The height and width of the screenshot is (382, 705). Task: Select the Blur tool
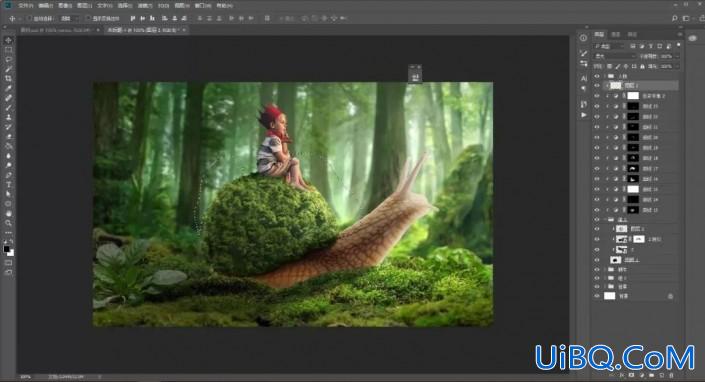pos(9,156)
